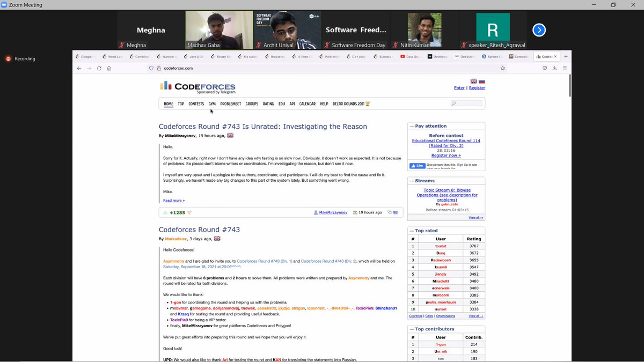
Task: Select Archit Uniyal video thumbnail
Action: (x=288, y=30)
